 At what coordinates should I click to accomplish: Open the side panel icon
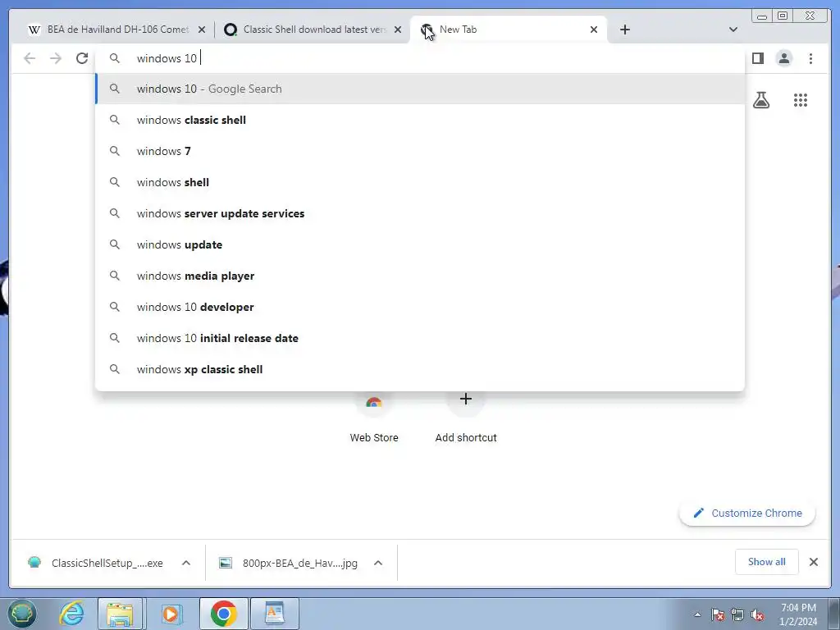757,58
